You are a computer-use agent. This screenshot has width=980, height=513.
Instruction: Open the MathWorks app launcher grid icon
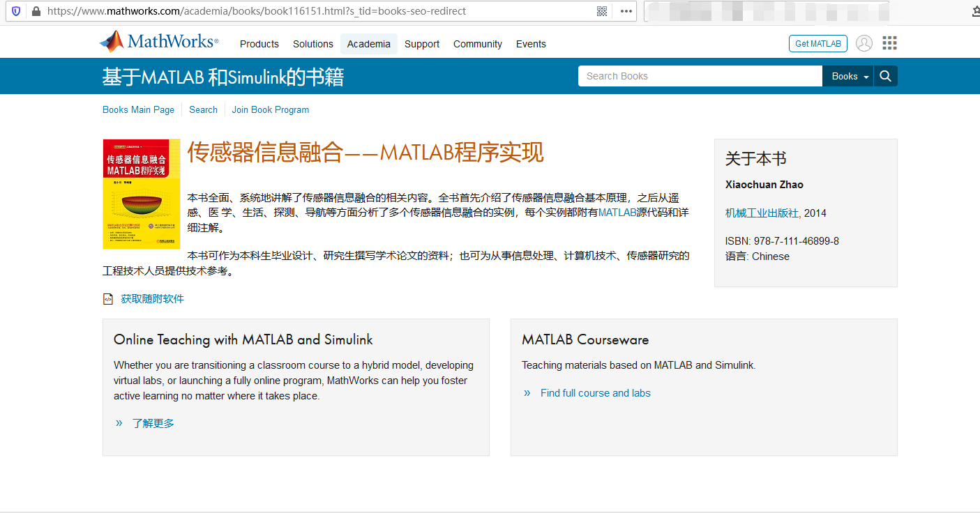(x=889, y=43)
